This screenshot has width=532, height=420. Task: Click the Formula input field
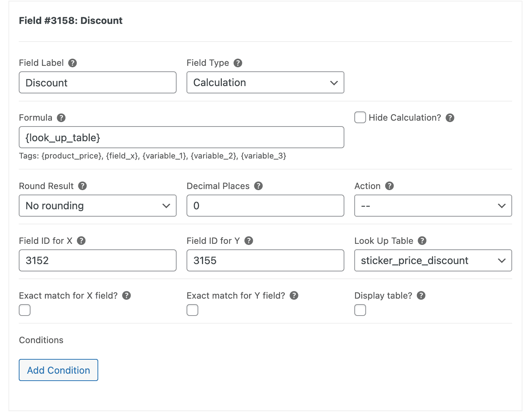(181, 137)
